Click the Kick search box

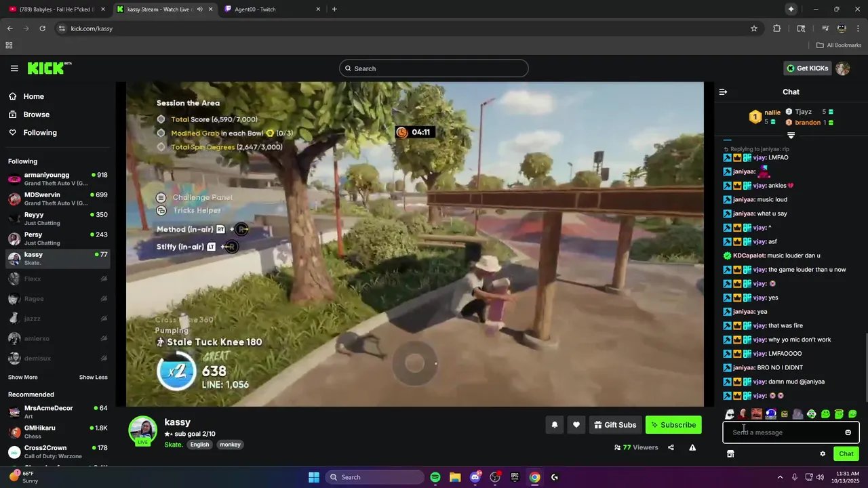434,68
